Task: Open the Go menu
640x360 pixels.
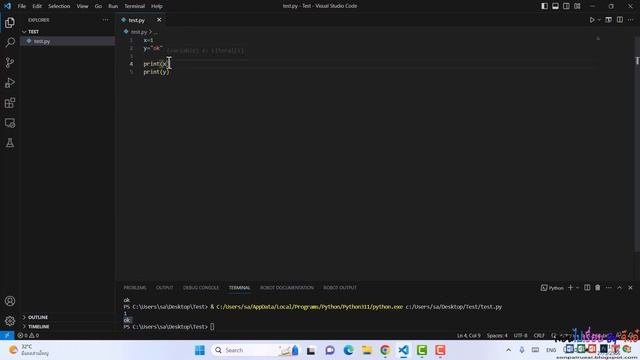Action: 98,6
